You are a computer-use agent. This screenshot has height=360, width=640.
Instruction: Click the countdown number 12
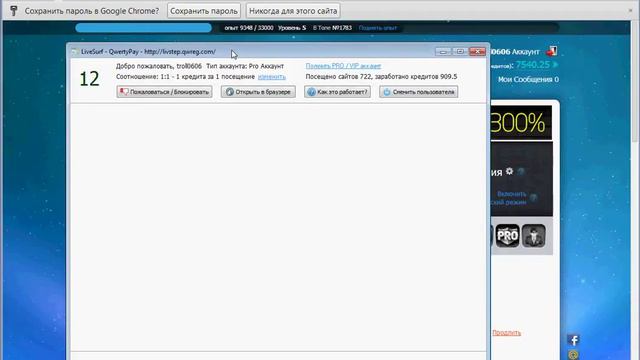[89, 79]
